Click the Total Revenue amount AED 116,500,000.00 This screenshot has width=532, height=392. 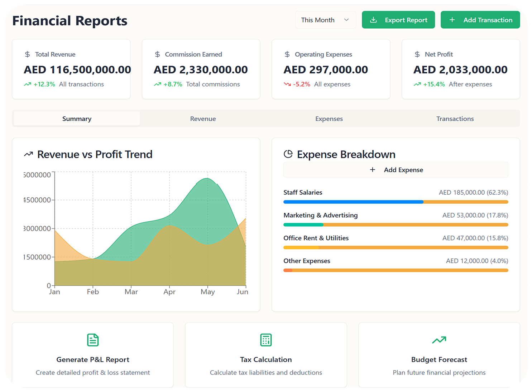pos(77,69)
